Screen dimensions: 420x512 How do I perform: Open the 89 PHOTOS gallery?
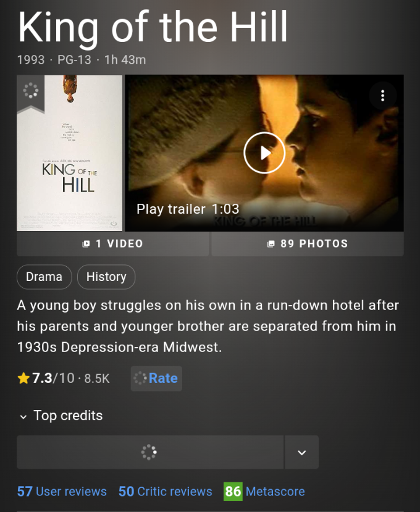[x=308, y=243]
